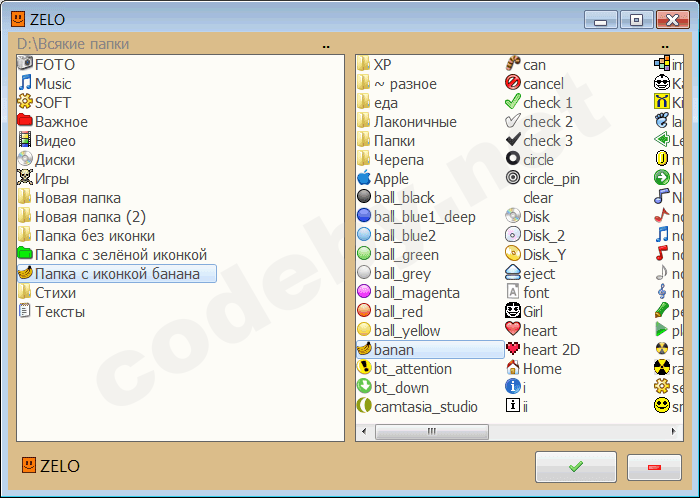Open the еда icon folder
This screenshot has height=498, width=700.
378,103
